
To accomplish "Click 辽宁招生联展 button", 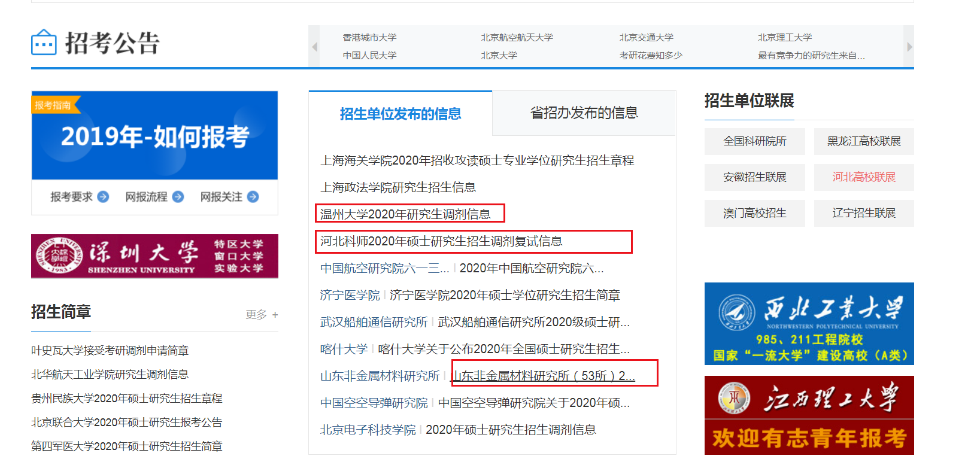I will point(864,213).
